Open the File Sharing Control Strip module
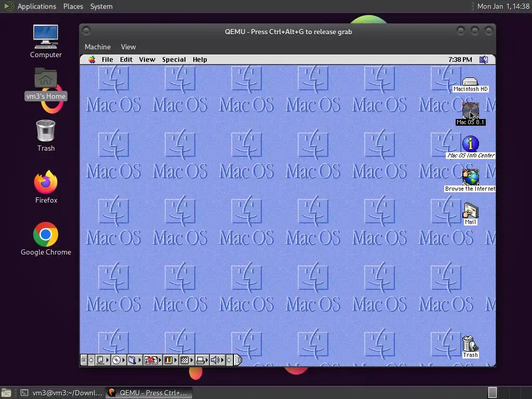 point(135,360)
